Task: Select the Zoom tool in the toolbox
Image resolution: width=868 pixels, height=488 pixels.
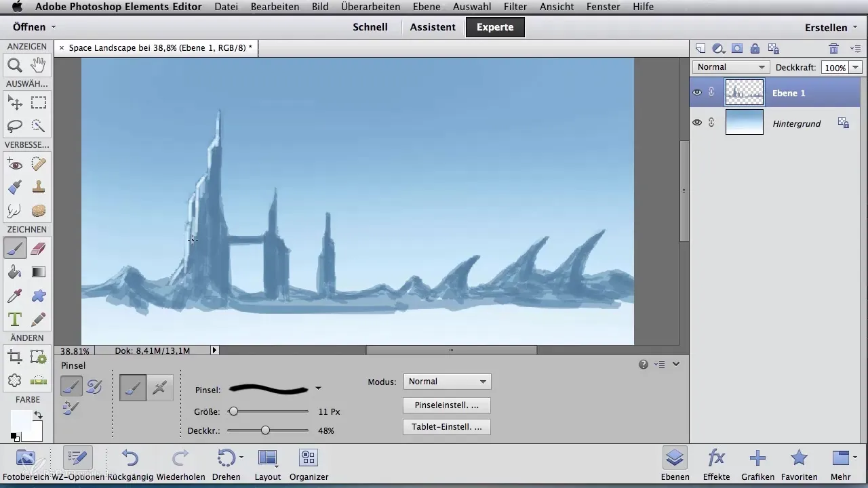Action: coord(15,66)
